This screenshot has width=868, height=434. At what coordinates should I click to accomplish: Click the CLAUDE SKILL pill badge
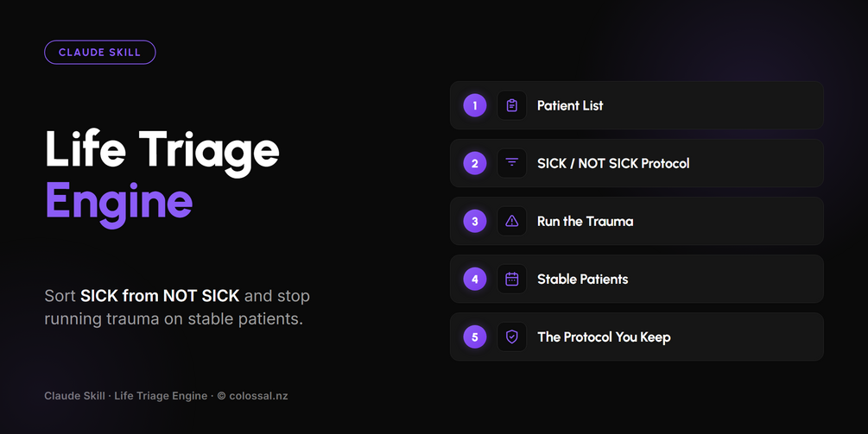(x=99, y=53)
